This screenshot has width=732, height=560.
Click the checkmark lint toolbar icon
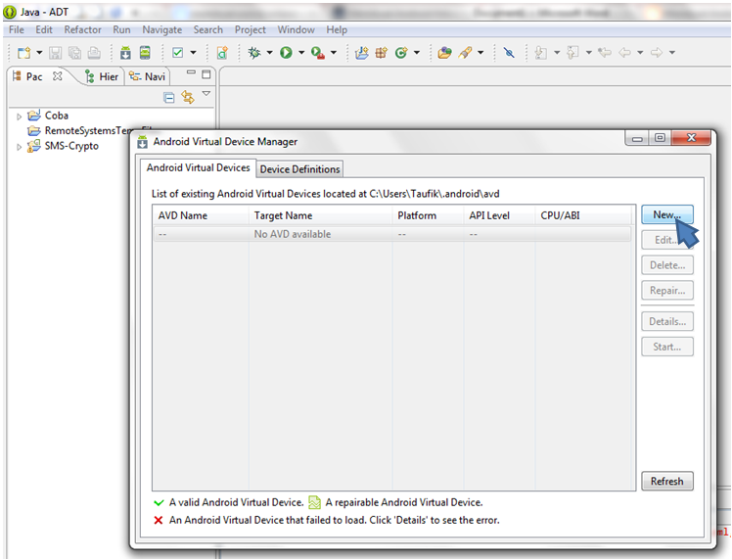click(x=177, y=53)
